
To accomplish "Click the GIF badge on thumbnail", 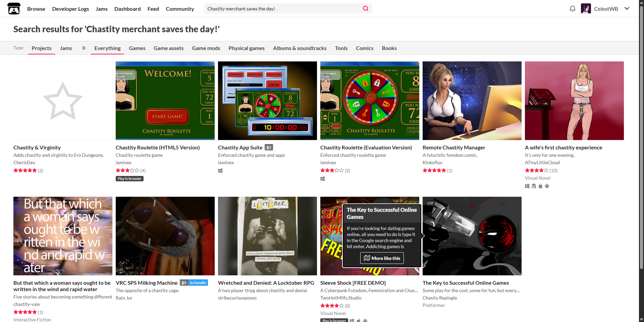I will click(430, 203).
